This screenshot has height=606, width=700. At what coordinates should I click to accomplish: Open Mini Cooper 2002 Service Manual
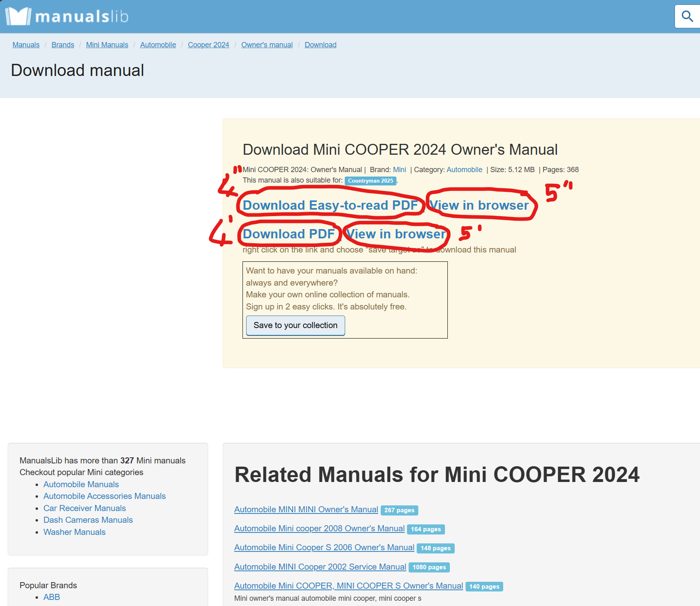coord(320,567)
